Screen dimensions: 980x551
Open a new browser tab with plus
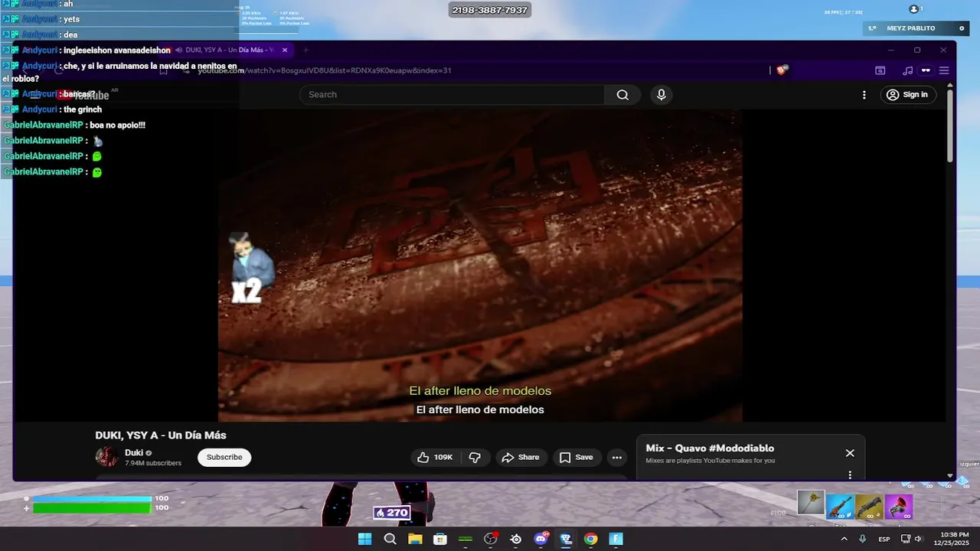click(x=305, y=50)
